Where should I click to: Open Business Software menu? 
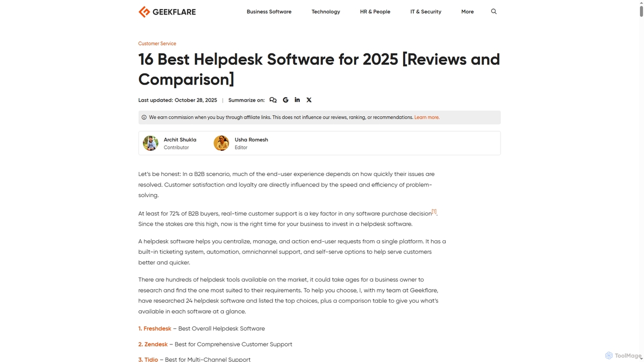tap(269, 12)
